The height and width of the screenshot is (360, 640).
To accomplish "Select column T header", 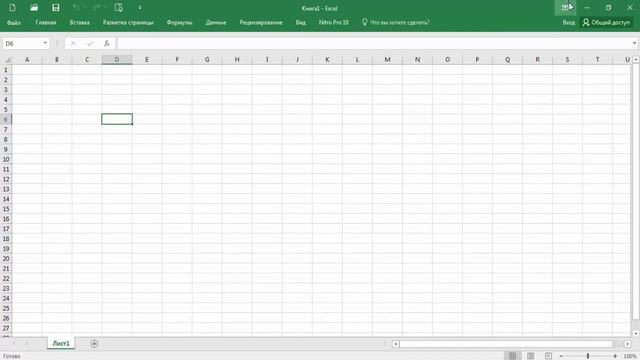I will tap(598, 60).
